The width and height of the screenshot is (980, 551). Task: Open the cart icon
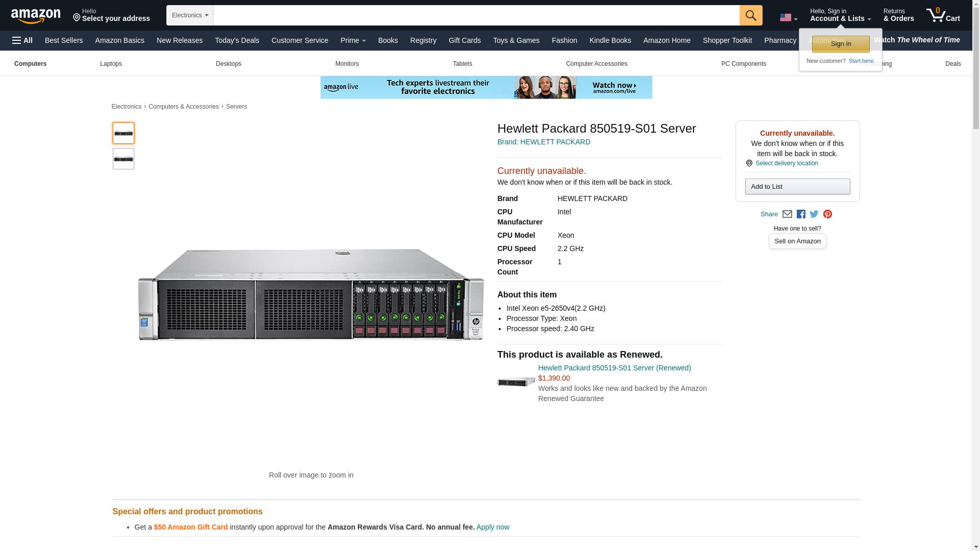[943, 15]
